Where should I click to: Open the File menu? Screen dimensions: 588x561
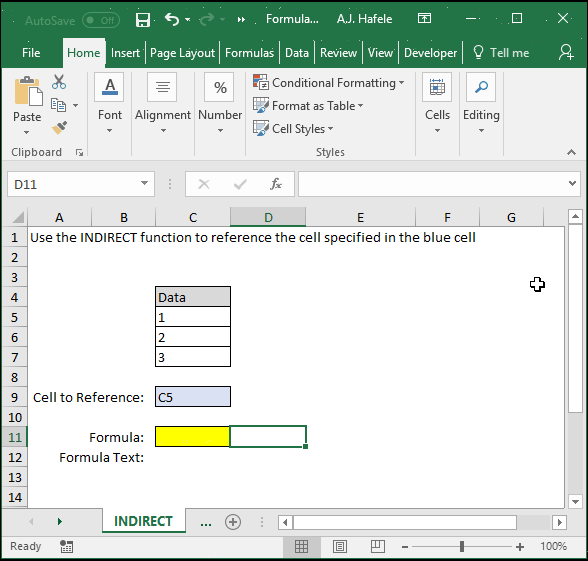(x=31, y=53)
